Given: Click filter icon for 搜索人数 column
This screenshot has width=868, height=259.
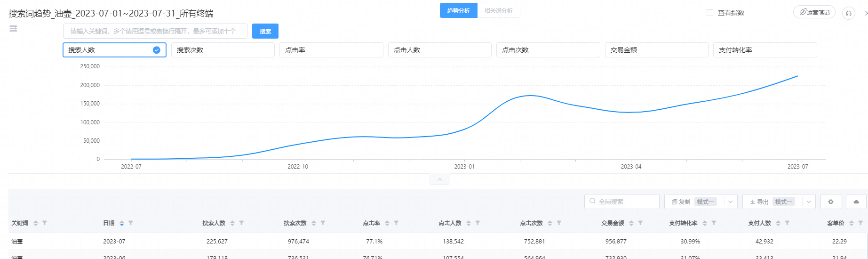Looking at the screenshot, I should [241, 223].
